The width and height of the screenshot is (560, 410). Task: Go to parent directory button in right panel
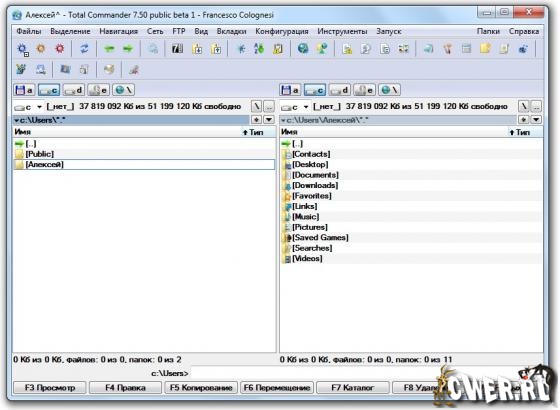click(536, 106)
